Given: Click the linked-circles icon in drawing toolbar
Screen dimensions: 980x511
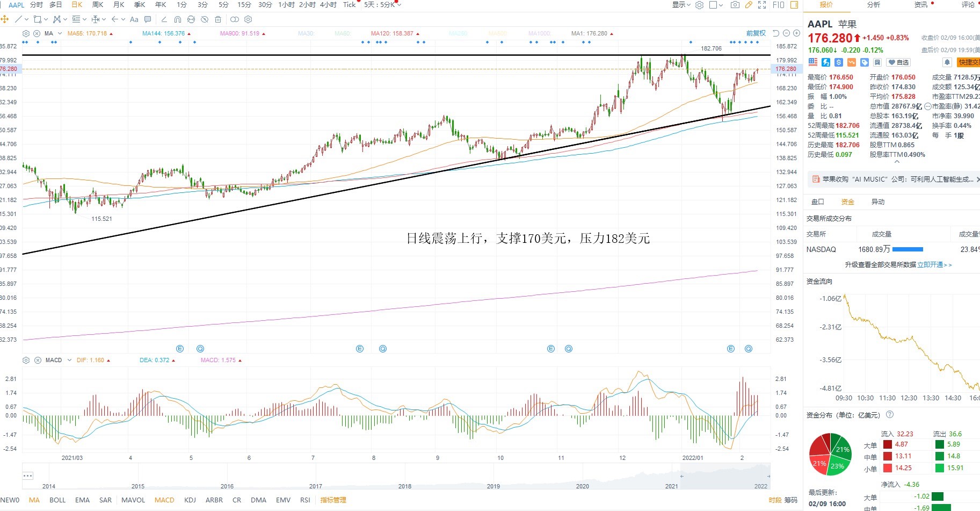Looking at the screenshot, I should [x=234, y=19].
